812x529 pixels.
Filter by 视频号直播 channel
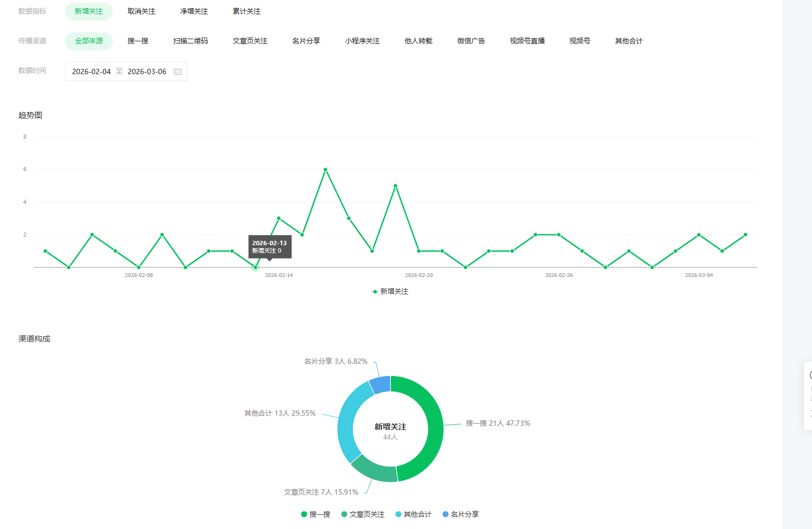coord(527,41)
